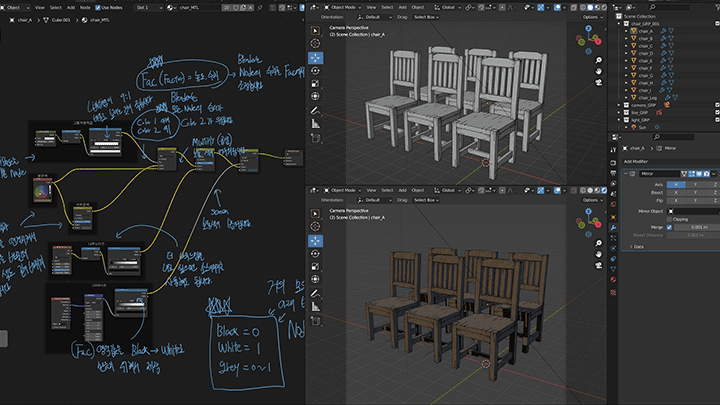720x405 pixels.
Task: Select the Scale tool in top viewport
Action: (x=315, y=84)
